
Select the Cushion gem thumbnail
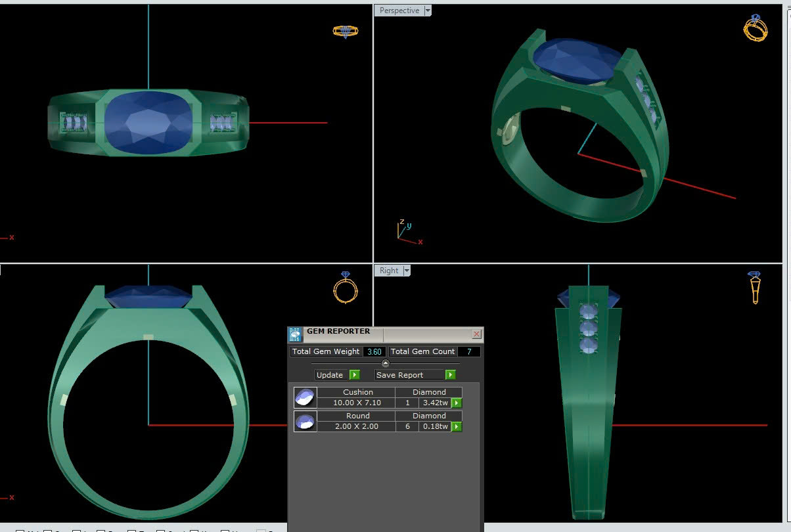pos(305,398)
